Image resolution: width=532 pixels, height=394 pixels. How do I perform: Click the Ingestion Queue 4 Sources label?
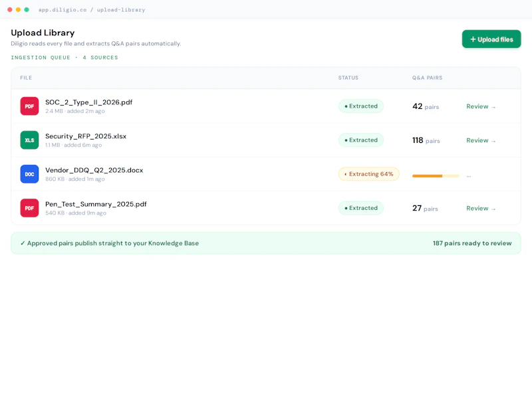pos(65,58)
